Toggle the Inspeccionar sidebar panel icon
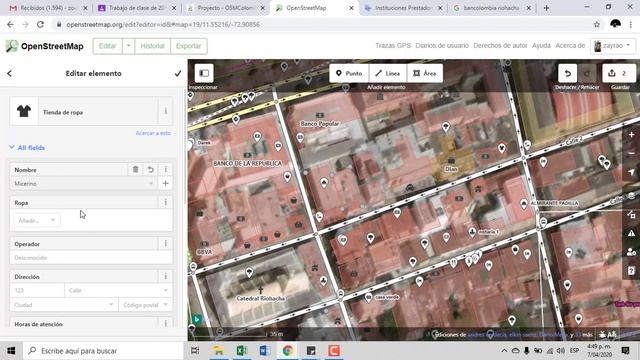The image size is (640, 360). tap(204, 73)
